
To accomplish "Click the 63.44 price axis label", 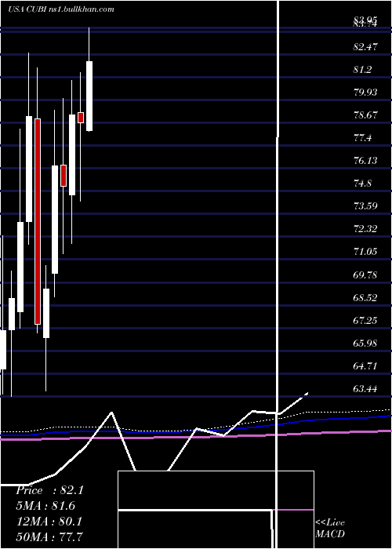I will (365, 389).
